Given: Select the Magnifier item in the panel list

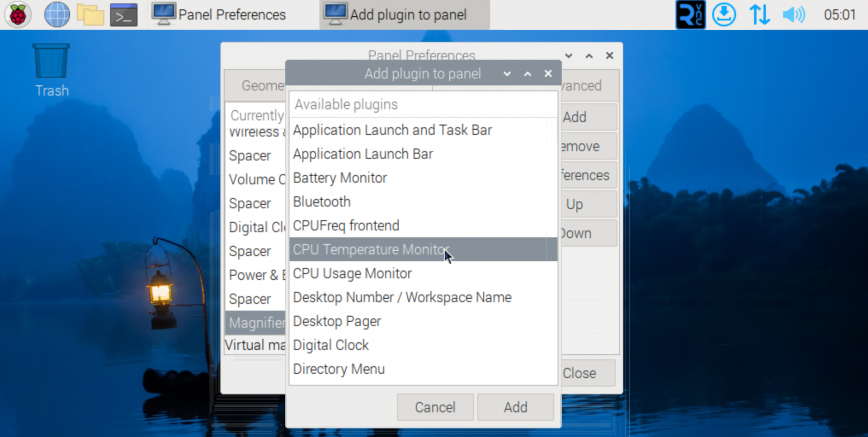Looking at the screenshot, I should coord(256,323).
